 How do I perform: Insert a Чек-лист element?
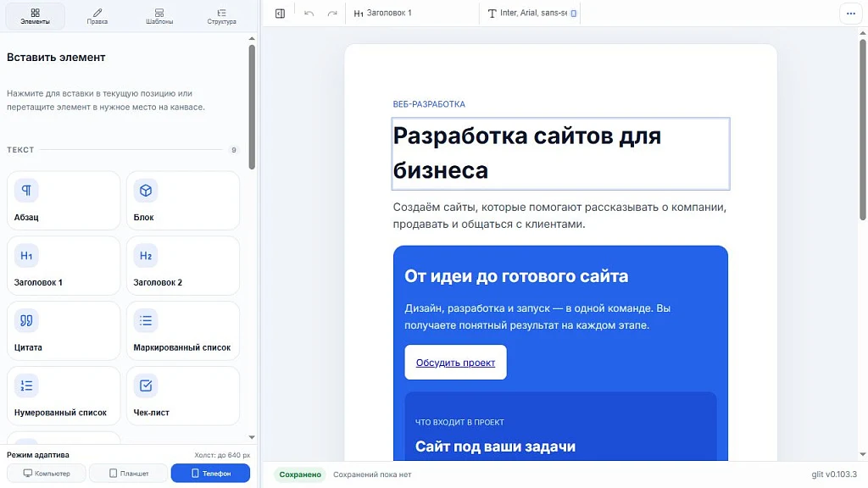coord(183,396)
